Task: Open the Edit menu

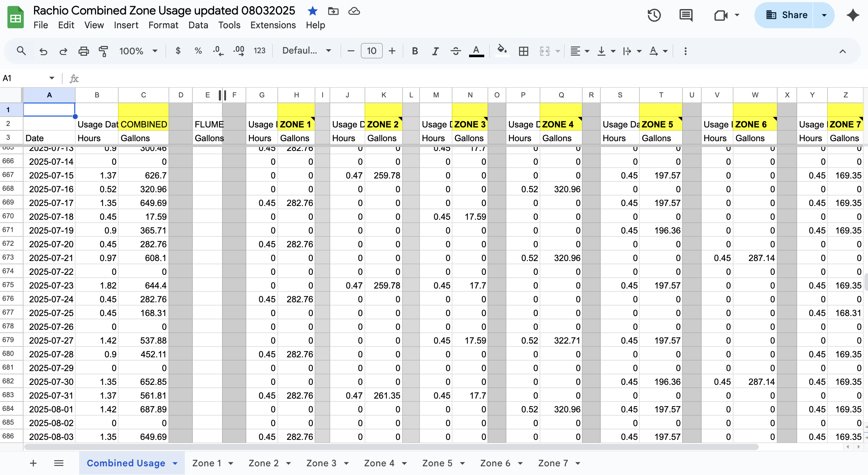Action: [66, 25]
